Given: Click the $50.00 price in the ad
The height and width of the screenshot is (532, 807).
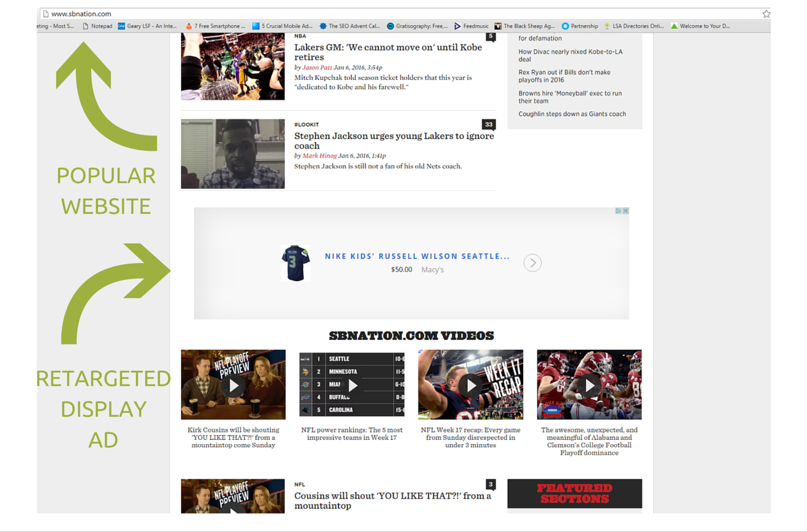Looking at the screenshot, I should pyautogui.click(x=401, y=269).
